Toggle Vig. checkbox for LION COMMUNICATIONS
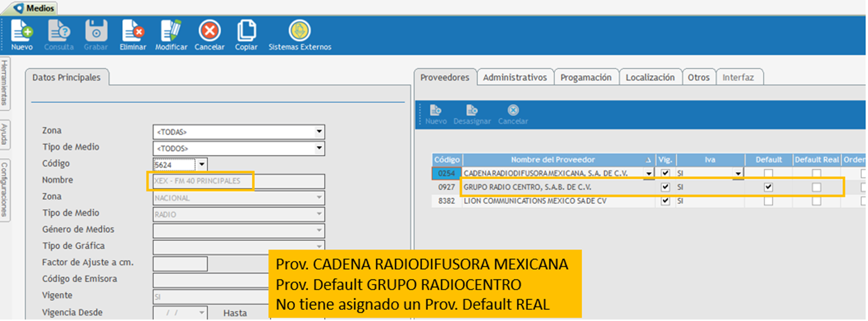 point(665,201)
